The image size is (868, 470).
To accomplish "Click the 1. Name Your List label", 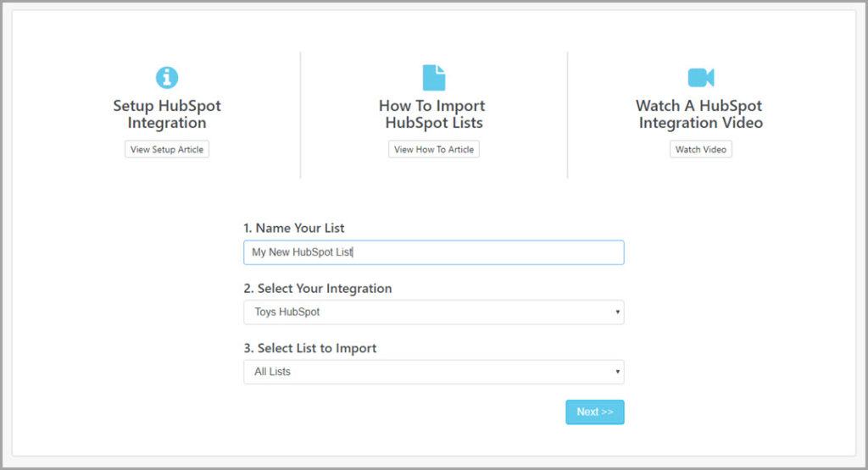I will pyautogui.click(x=294, y=228).
